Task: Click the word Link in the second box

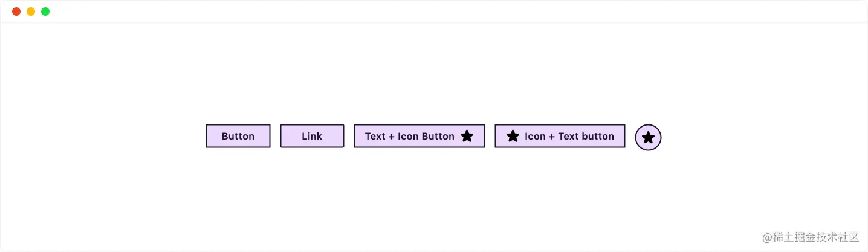Action: (312, 136)
